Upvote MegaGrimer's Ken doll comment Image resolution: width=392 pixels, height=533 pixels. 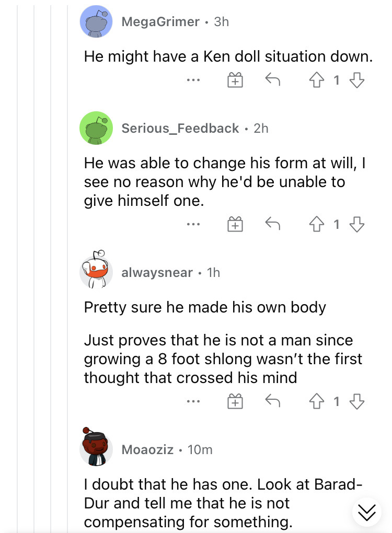pyautogui.click(x=317, y=80)
